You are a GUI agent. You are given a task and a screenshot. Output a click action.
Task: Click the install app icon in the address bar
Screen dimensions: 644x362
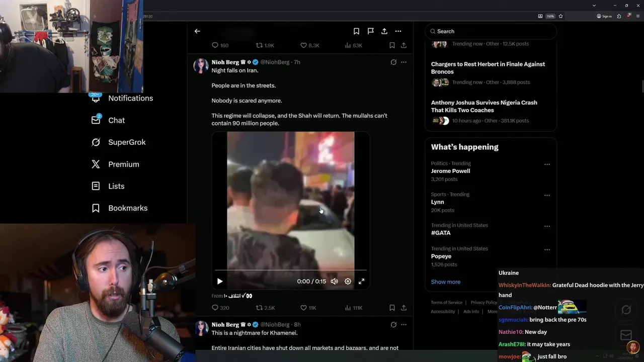[540, 16]
